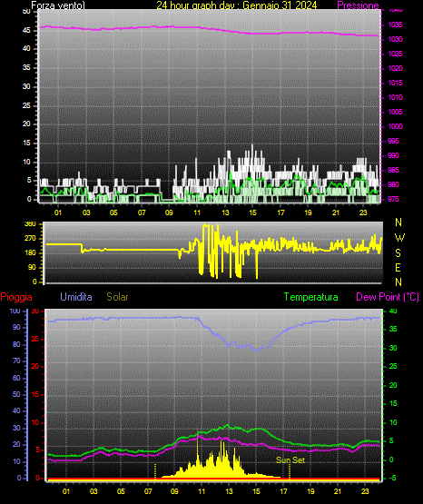The height and width of the screenshot is (504, 423).
Task: Click the Dew Point (°C) legend label
Action: click(x=388, y=297)
